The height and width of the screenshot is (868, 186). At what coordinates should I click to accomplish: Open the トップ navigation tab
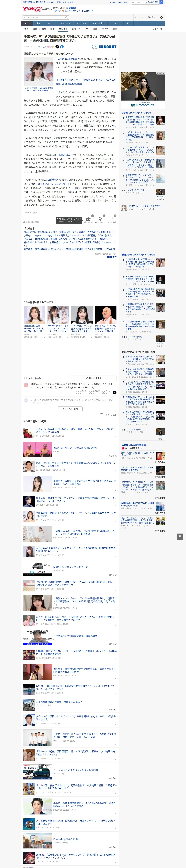[x=27, y=23]
